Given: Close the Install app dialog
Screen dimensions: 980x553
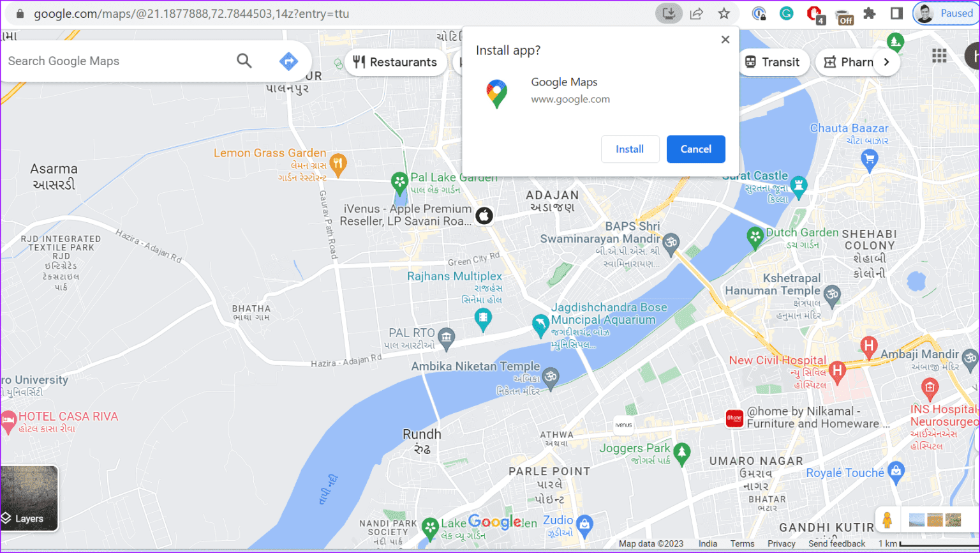Looking at the screenshot, I should [725, 40].
